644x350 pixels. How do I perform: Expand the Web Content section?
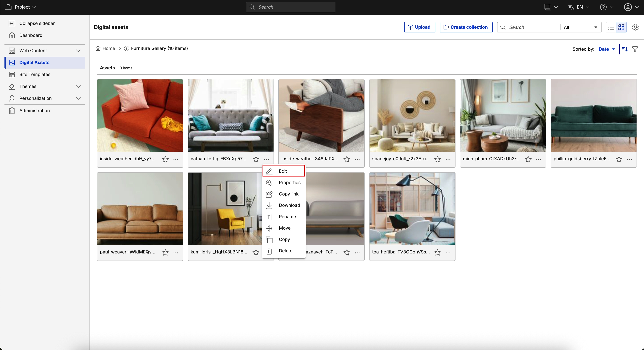(78, 51)
